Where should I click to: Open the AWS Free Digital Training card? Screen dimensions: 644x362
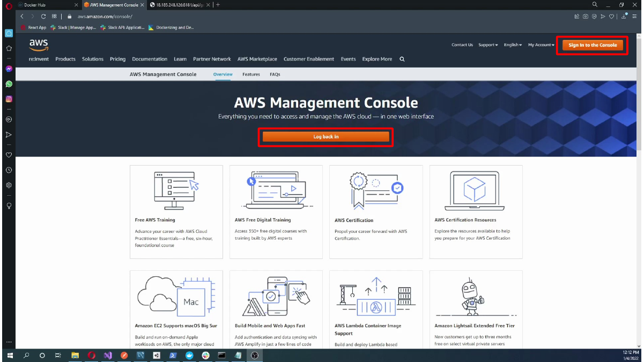pos(276,212)
